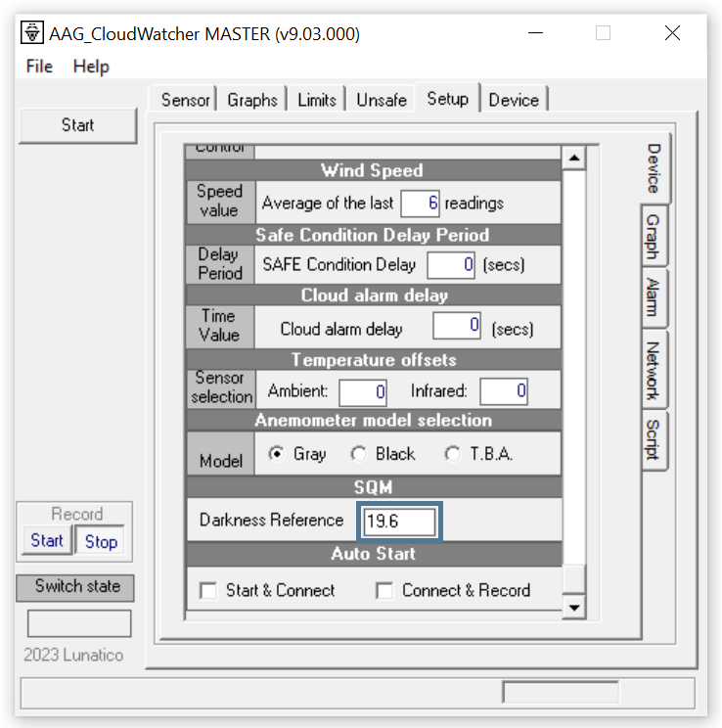Click the scroll up arrow of settings list
The image size is (722, 728).
[x=574, y=158]
